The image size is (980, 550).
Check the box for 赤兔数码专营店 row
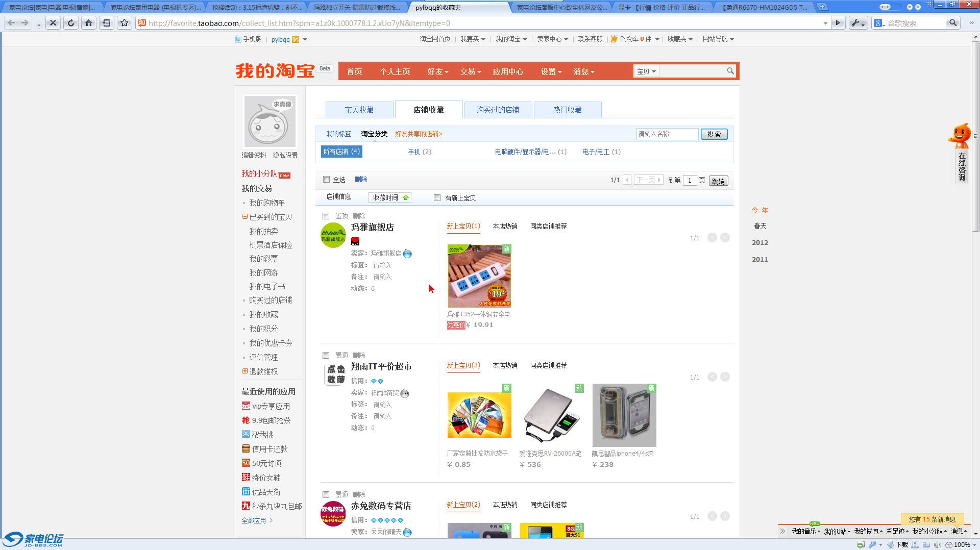(326, 495)
